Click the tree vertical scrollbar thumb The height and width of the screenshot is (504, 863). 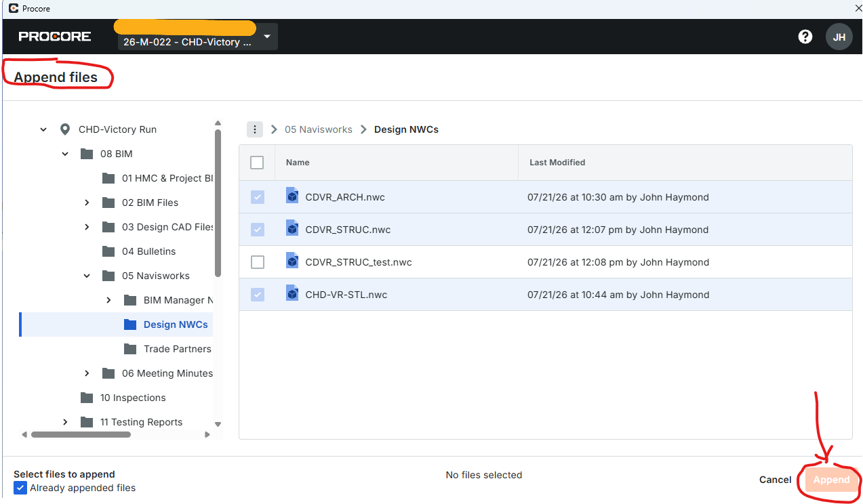click(218, 203)
